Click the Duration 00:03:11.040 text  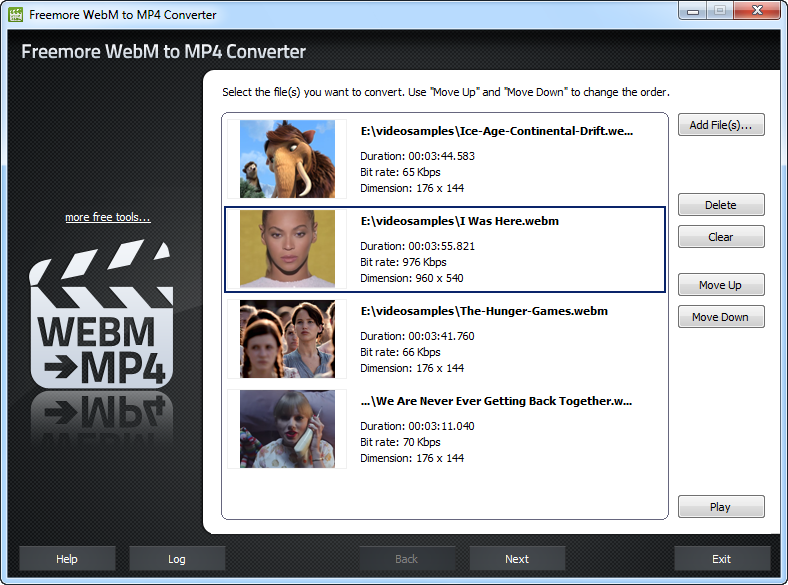click(417, 426)
